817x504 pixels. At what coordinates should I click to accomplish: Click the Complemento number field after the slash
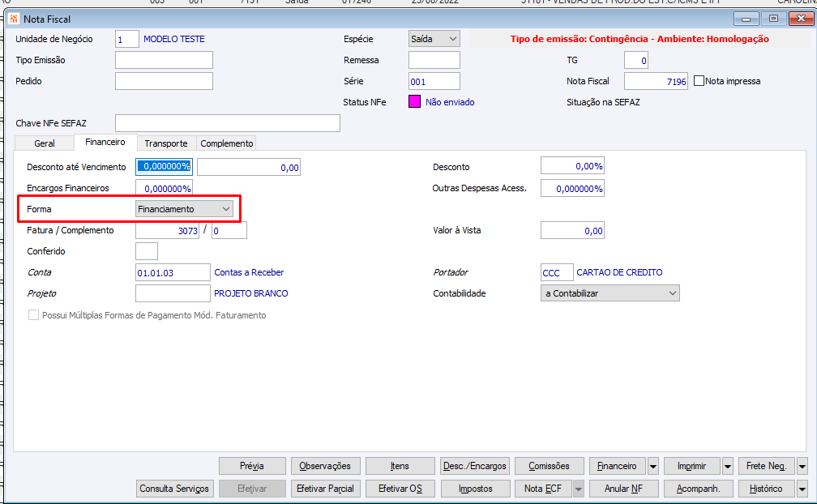(x=229, y=230)
